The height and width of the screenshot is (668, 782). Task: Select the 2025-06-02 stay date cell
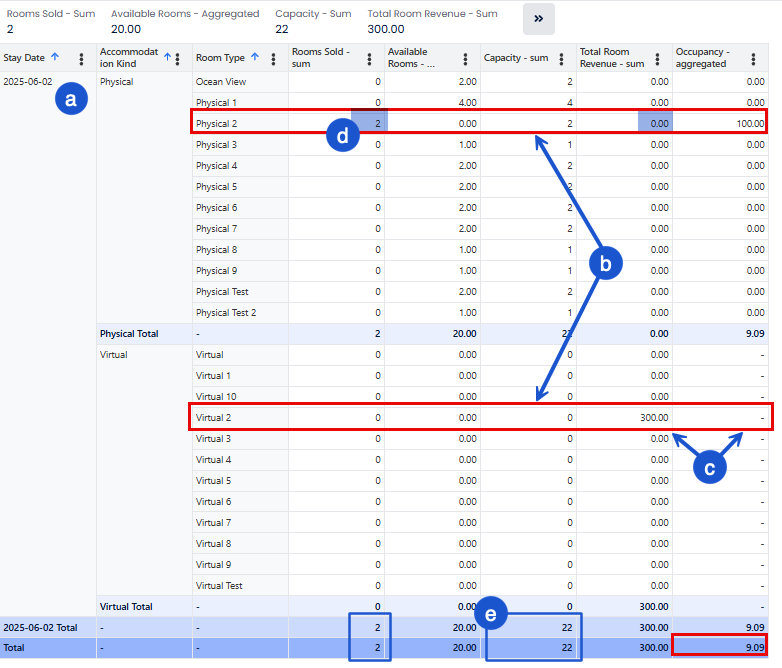point(28,82)
